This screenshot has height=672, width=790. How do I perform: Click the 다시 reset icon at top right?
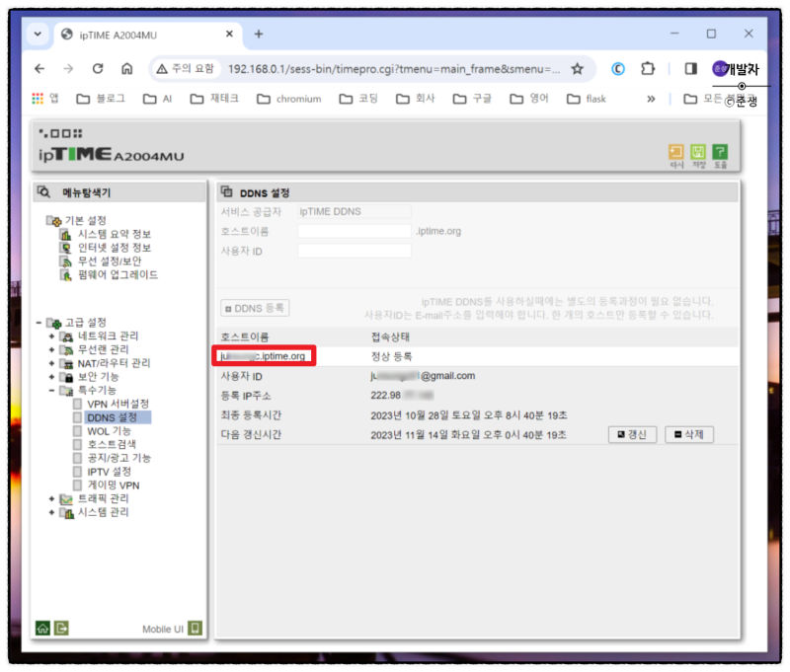[675, 151]
